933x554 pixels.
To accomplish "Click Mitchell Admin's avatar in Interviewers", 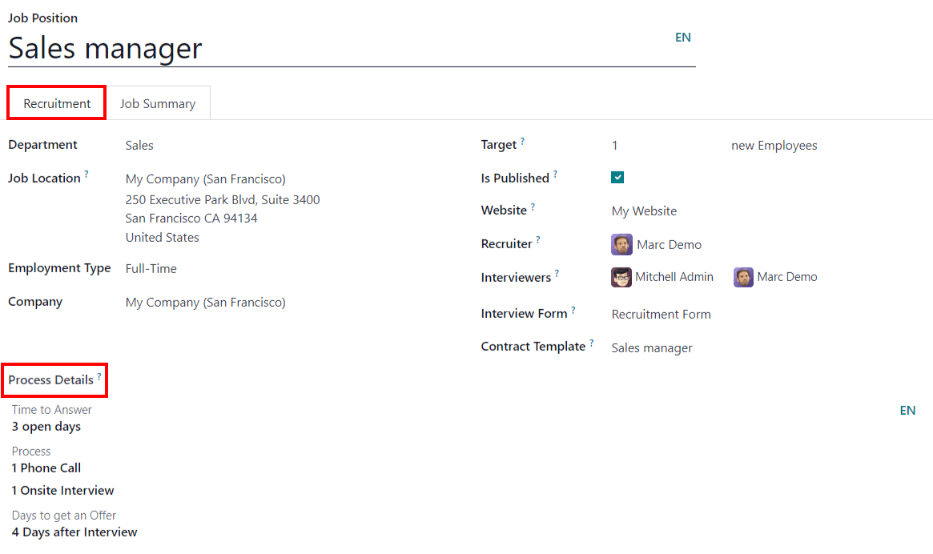I will coord(621,277).
